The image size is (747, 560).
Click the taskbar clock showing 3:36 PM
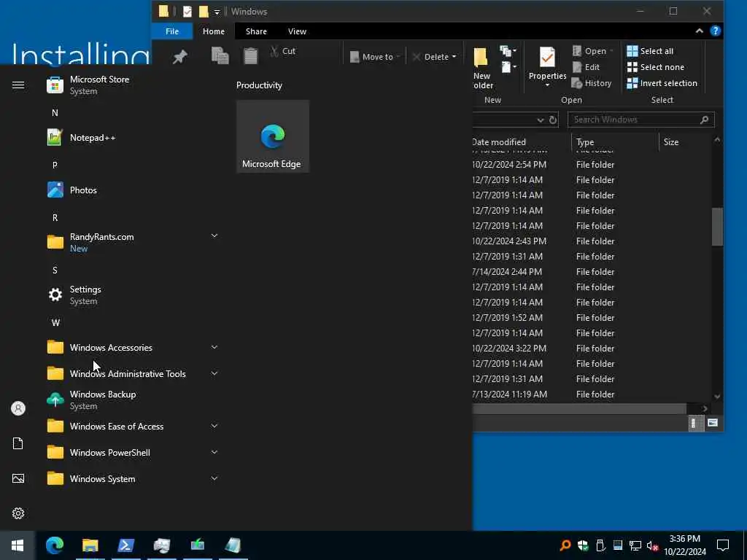click(684, 545)
